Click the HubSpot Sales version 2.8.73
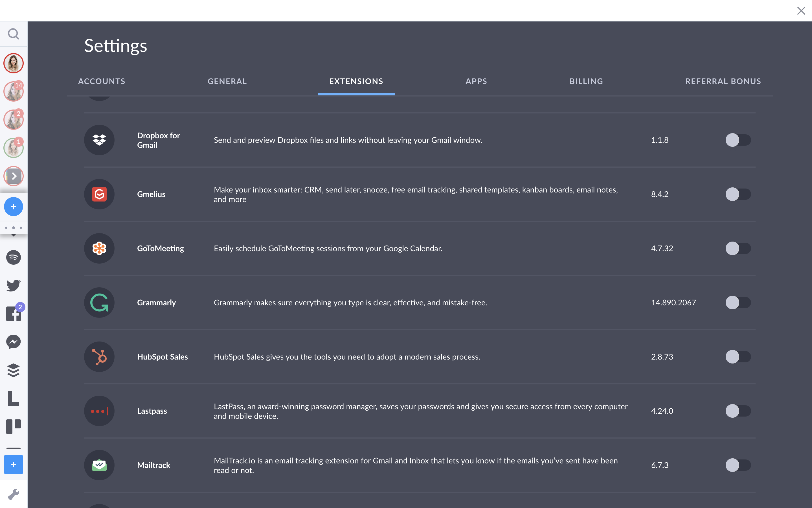Image resolution: width=812 pixels, height=508 pixels. coord(662,357)
